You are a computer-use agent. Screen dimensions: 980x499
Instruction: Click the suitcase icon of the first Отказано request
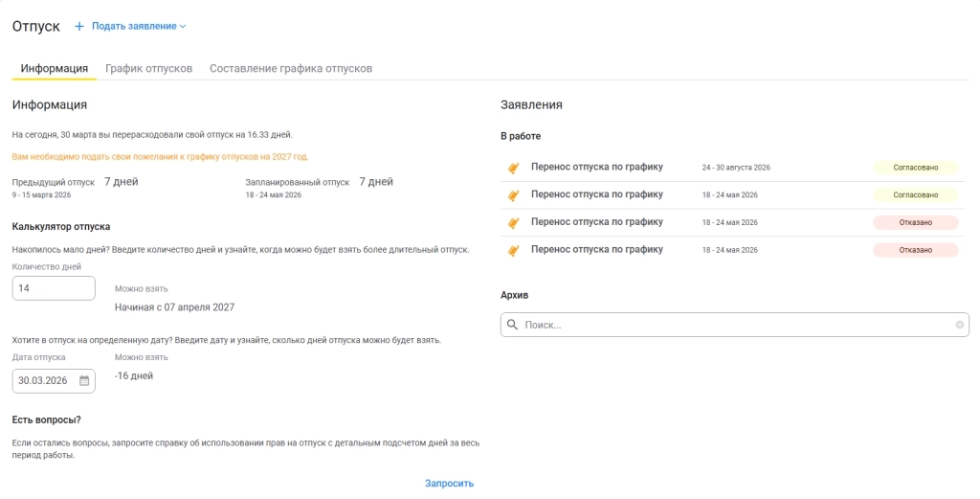(x=513, y=222)
